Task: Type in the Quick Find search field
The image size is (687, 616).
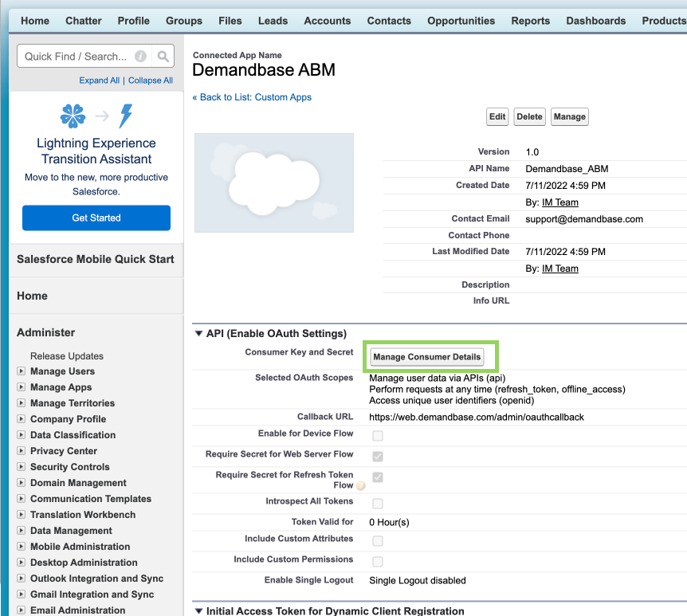Action: pos(76,57)
